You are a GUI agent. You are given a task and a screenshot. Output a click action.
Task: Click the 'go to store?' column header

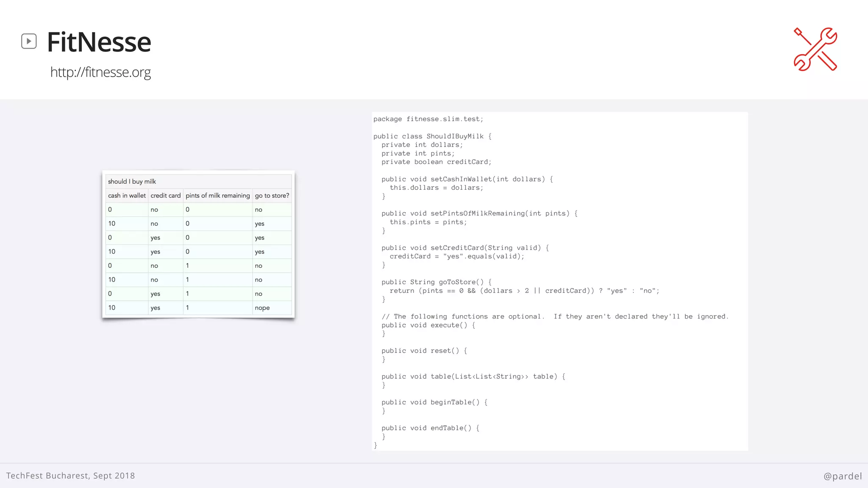point(272,195)
